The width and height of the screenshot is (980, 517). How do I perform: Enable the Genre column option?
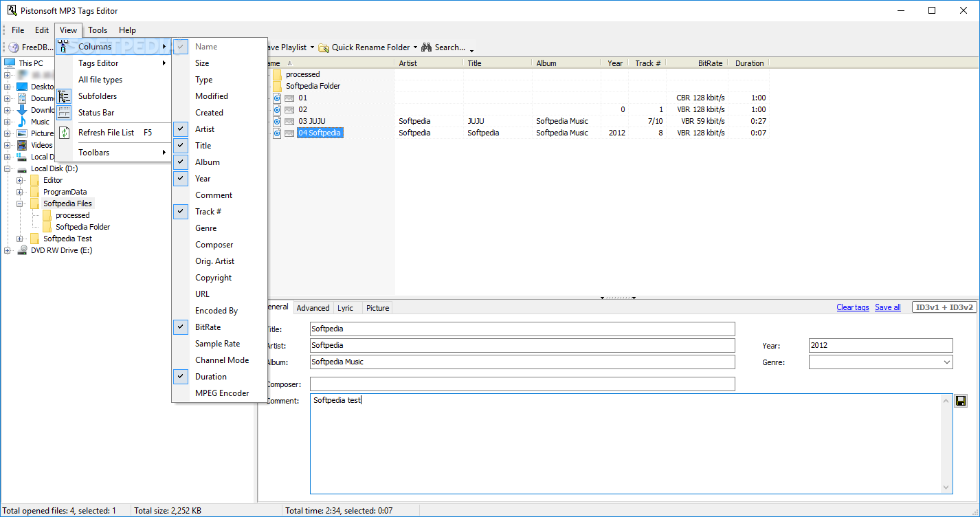(219, 228)
